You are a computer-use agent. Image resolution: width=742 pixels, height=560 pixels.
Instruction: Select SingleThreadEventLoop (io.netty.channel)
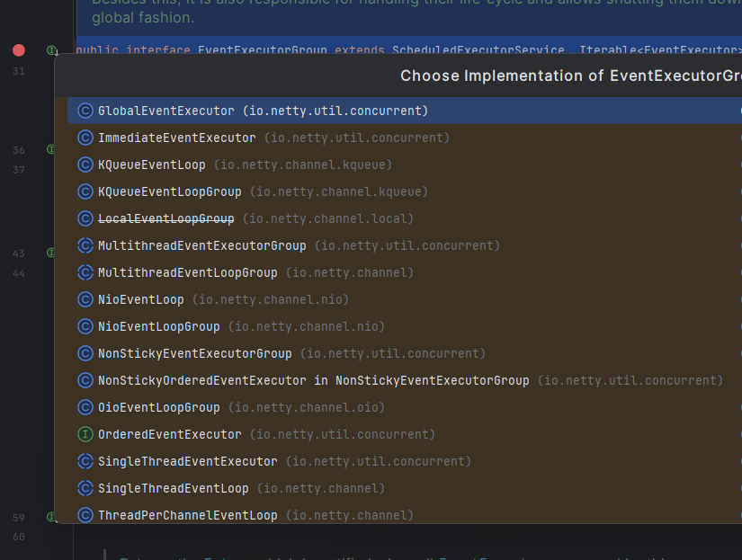point(405,488)
